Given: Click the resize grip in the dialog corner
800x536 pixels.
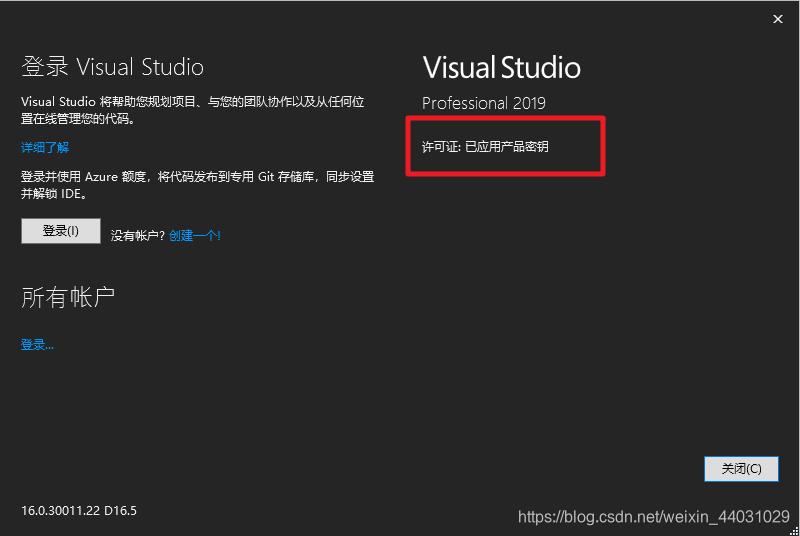Looking at the screenshot, I should pyautogui.click(x=793, y=530).
